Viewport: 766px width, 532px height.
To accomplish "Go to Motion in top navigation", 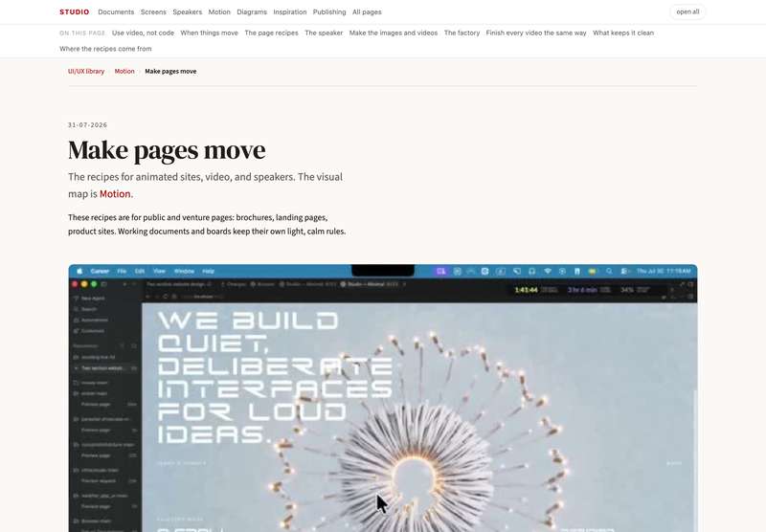I will 219,11.
